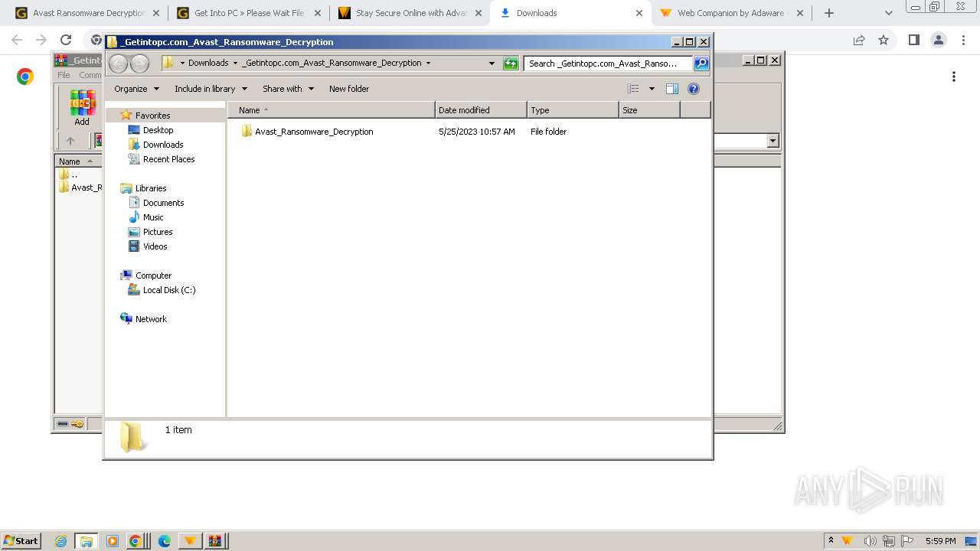Sort WinRAR list by Name header
This screenshot has height=551, width=980.
click(x=78, y=161)
